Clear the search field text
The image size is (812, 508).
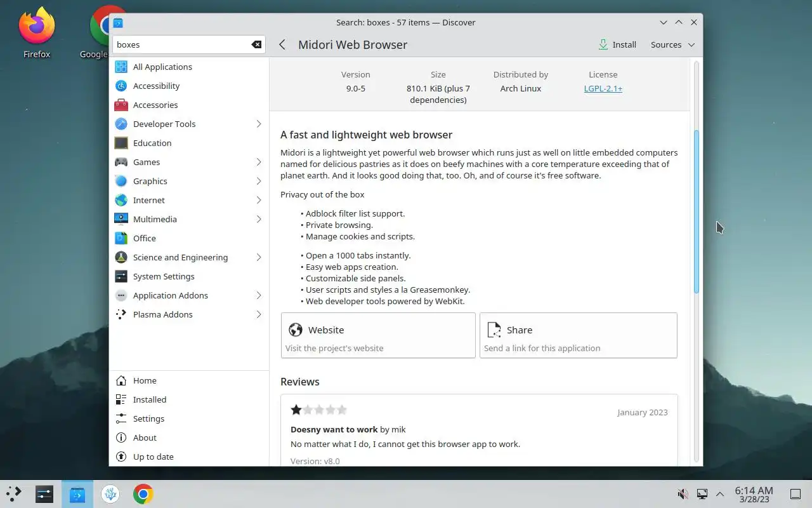pos(256,44)
